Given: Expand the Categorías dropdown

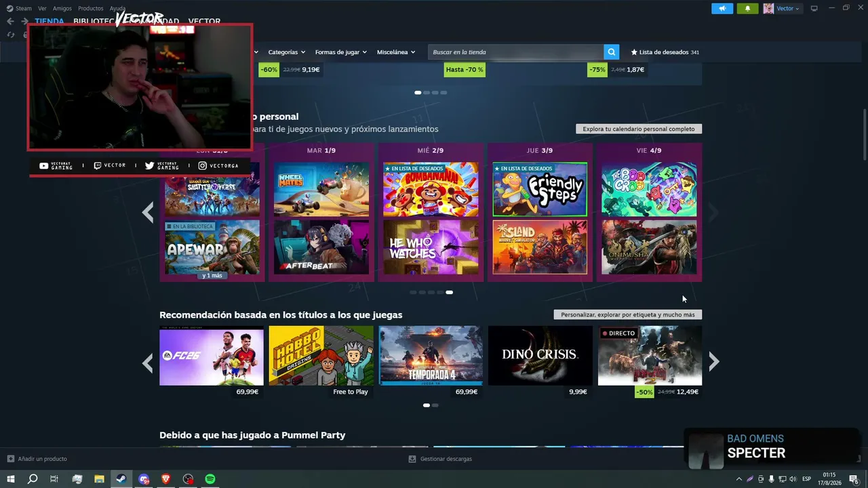Looking at the screenshot, I should coord(286,52).
